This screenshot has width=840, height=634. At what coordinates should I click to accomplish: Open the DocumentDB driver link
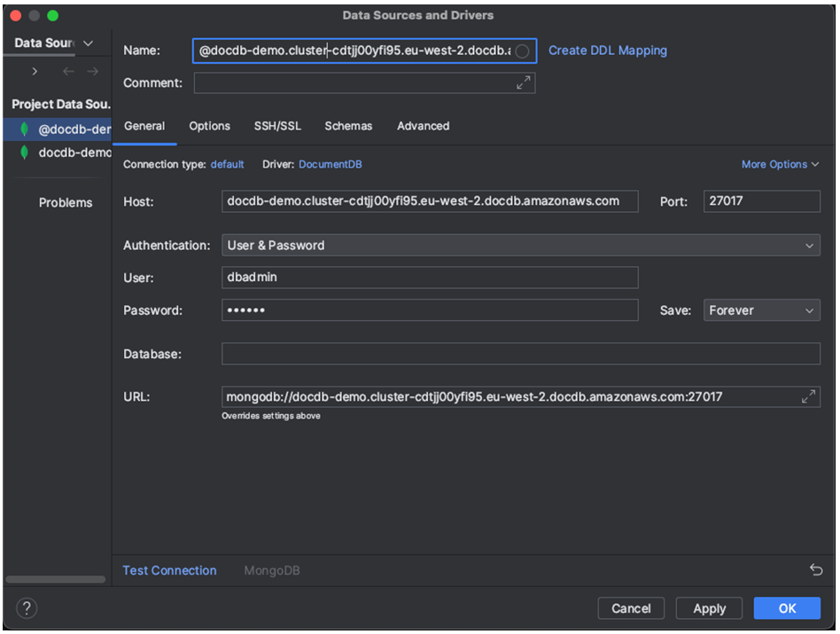click(328, 164)
